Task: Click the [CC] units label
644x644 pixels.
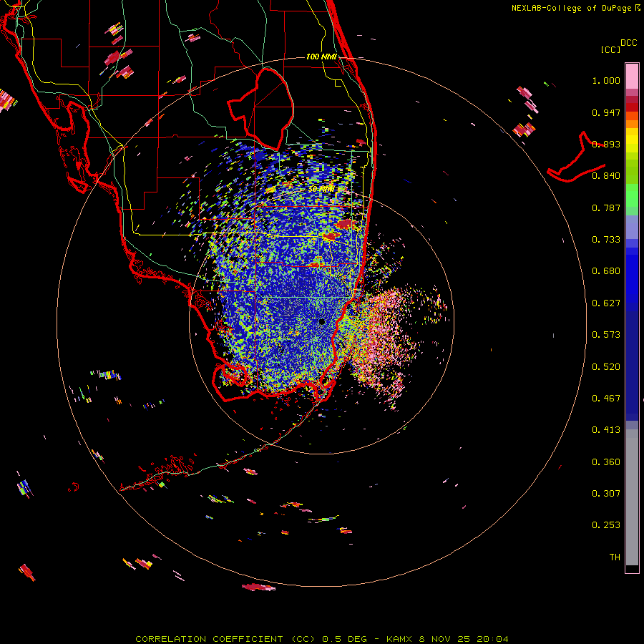Action: 610,50
